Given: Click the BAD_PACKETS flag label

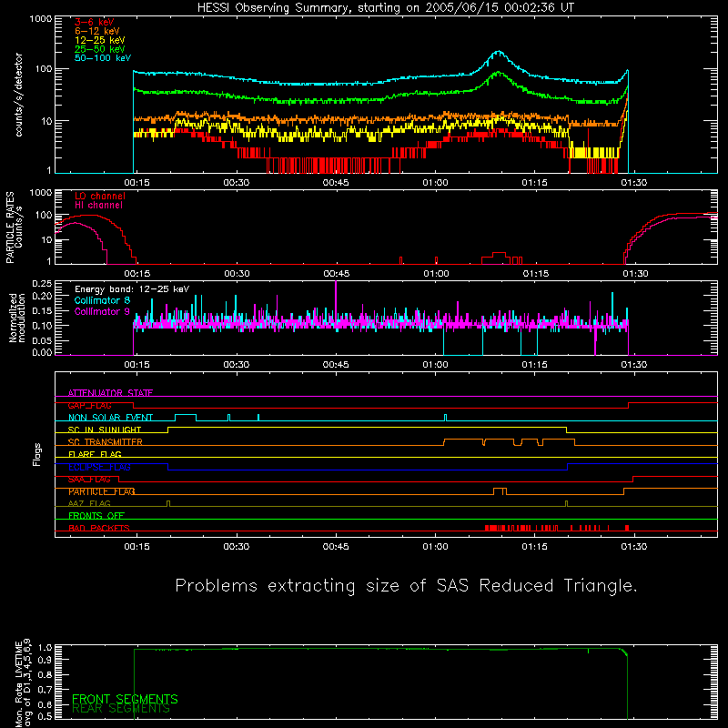Looking at the screenshot, I should [x=99, y=528].
